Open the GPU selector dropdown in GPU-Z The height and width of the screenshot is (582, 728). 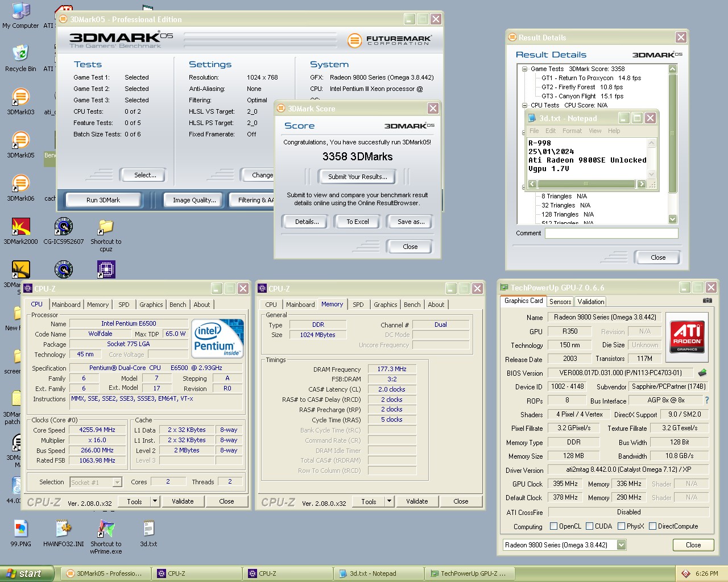coord(621,544)
